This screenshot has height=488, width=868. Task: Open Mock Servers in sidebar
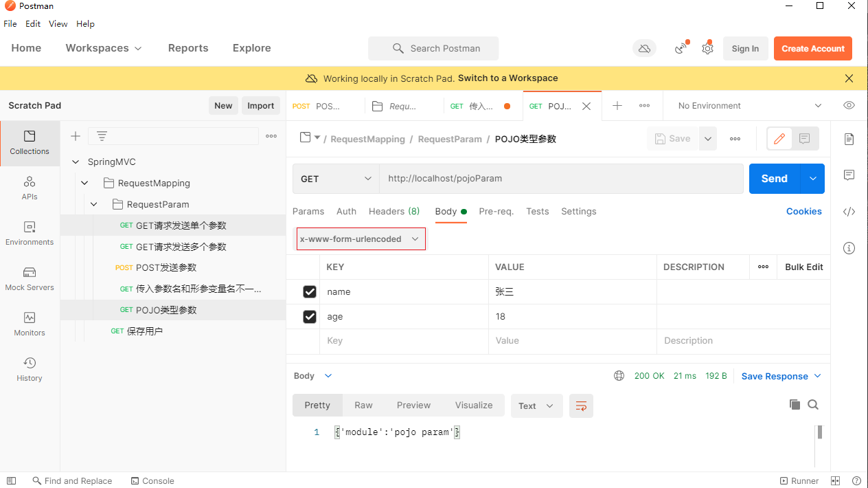[x=30, y=278]
